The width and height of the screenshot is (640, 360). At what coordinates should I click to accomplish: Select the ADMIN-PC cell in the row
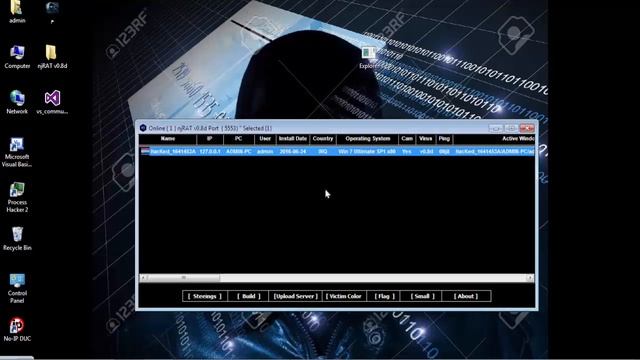(x=239, y=151)
